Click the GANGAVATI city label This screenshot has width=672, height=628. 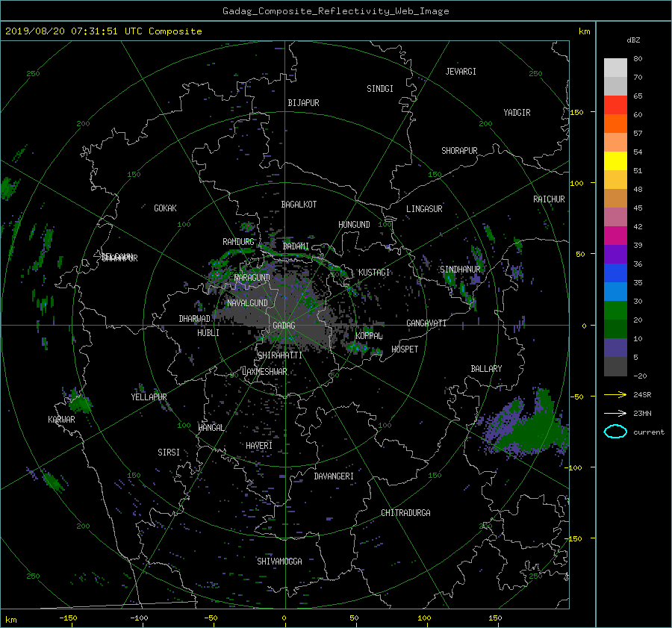tap(426, 323)
